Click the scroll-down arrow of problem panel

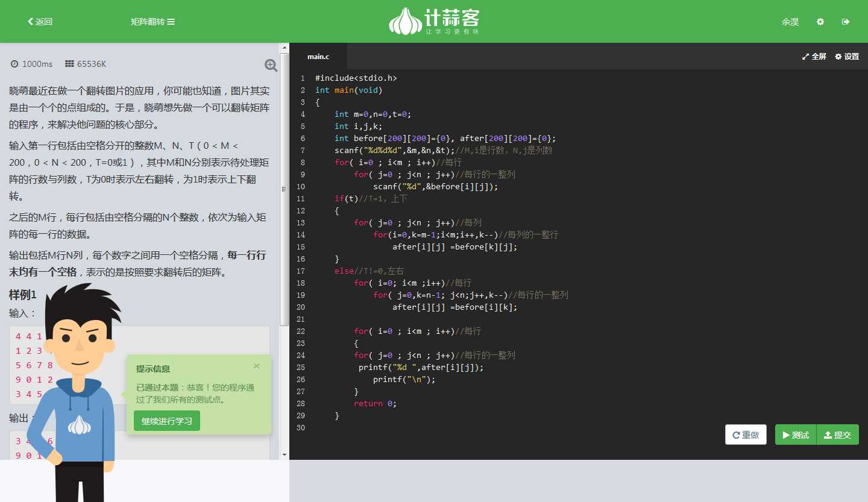pos(285,454)
